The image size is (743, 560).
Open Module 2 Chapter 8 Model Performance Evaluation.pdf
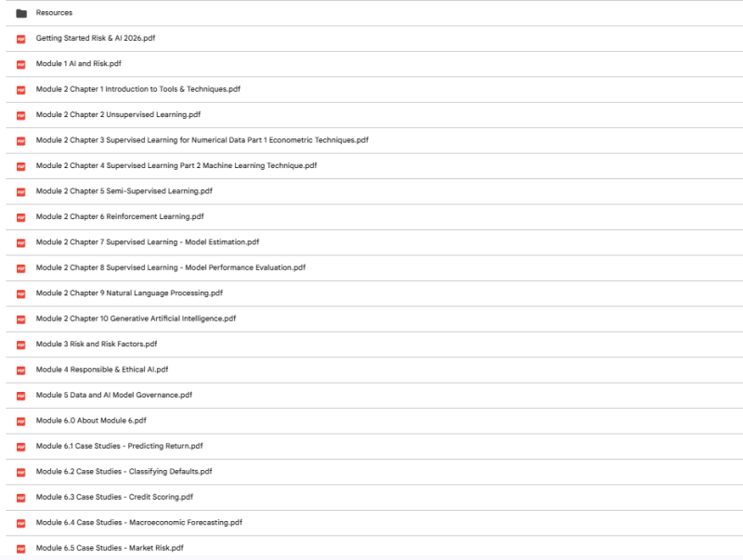pos(171,267)
